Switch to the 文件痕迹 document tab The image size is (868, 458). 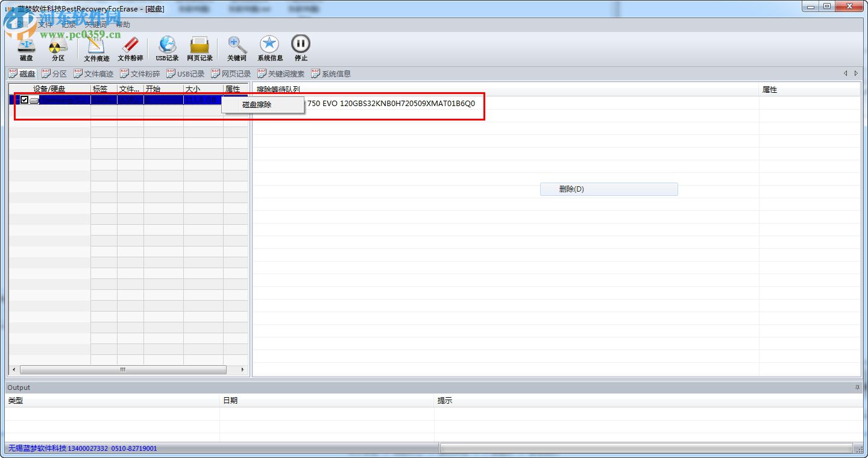click(x=93, y=74)
